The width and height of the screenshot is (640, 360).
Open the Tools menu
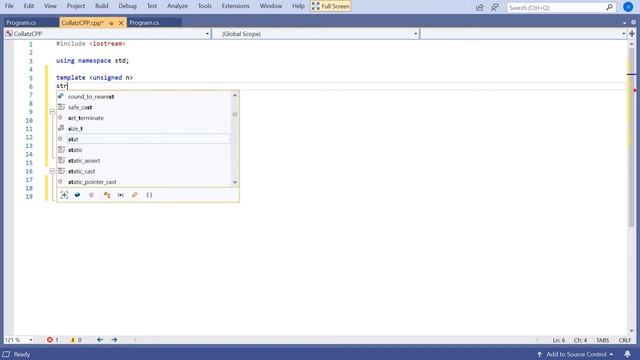pos(204,6)
